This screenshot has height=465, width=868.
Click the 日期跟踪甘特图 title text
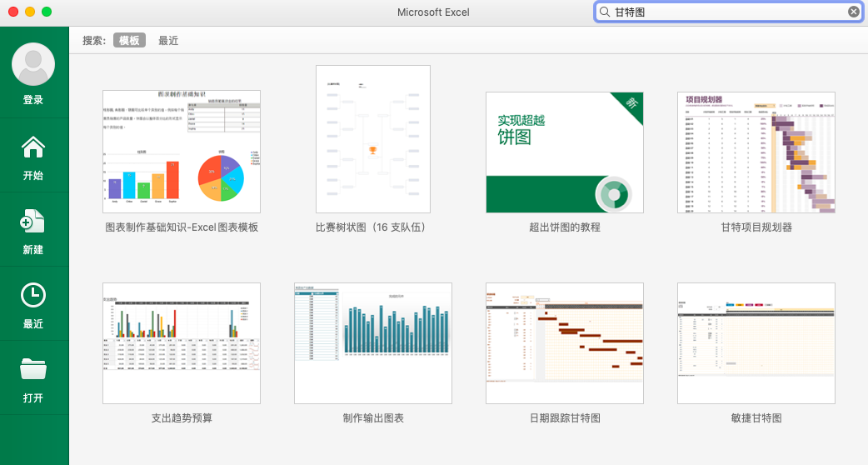tap(565, 418)
